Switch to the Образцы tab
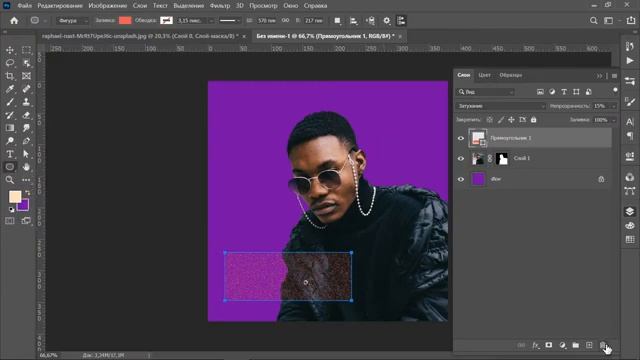Image resolution: width=640 pixels, height=360 pixels. coord(511,75)
